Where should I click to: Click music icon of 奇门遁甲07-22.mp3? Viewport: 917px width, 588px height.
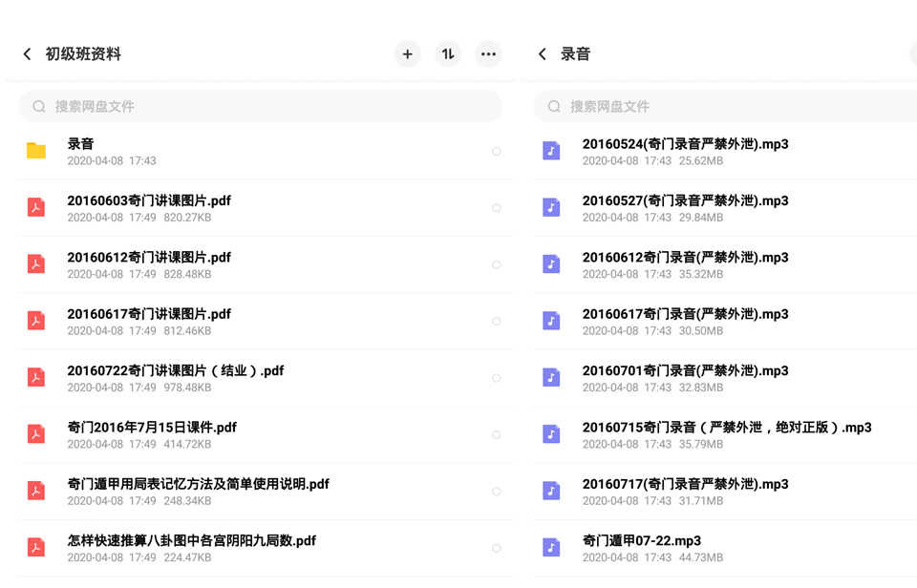click(551, 548)
